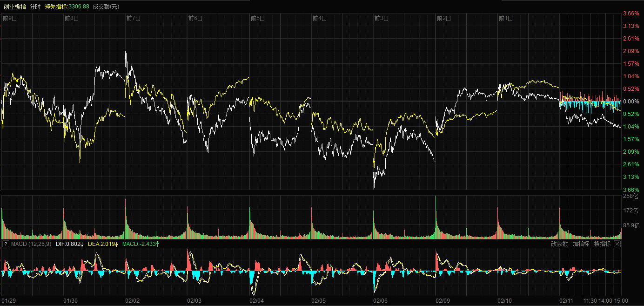This screenshot has height=306, width=644.
Task: Click the 258亿 volume axis label
Action: point(631,197)
